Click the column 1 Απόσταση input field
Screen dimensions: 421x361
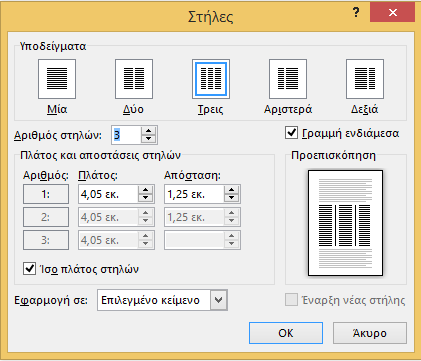pos(194,194)
